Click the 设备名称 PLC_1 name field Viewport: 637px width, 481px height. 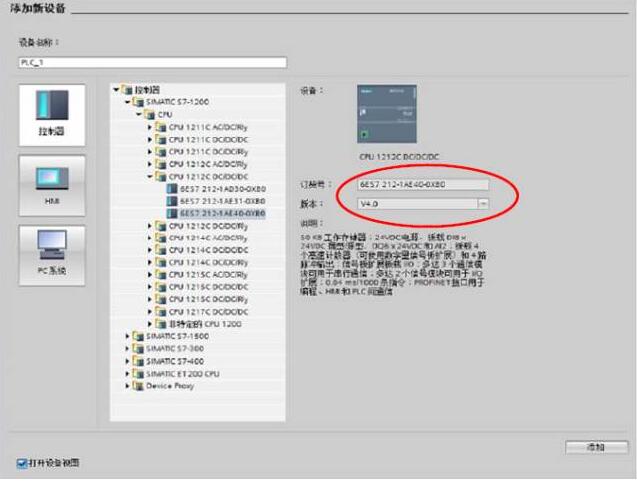(x=152, y=62)
